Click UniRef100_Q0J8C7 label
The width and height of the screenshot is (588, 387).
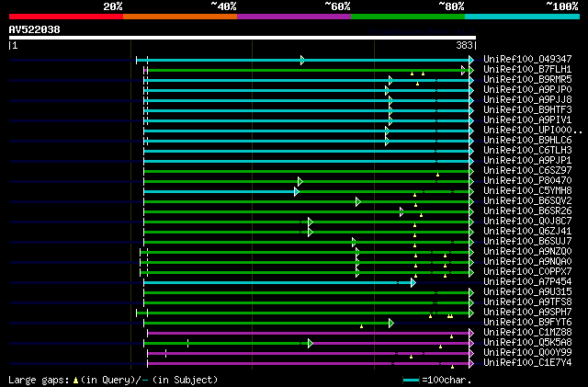click(527, 222)
